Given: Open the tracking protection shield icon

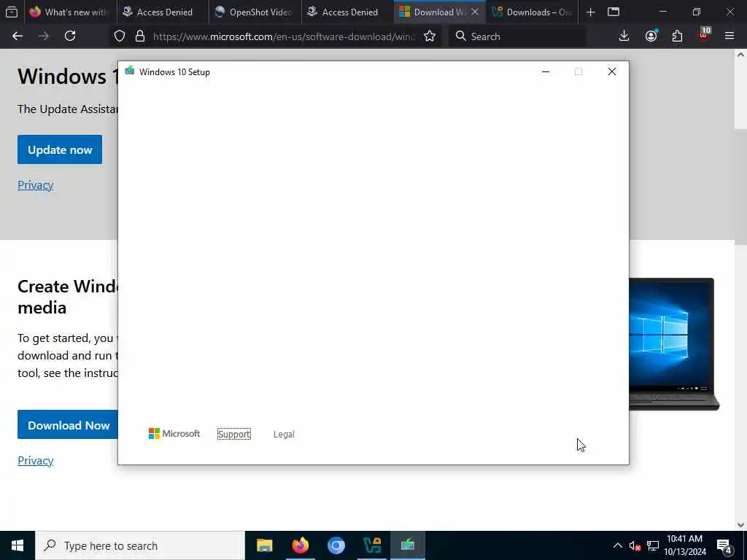Looking at the screenshot, I should (x=120, y=36).
